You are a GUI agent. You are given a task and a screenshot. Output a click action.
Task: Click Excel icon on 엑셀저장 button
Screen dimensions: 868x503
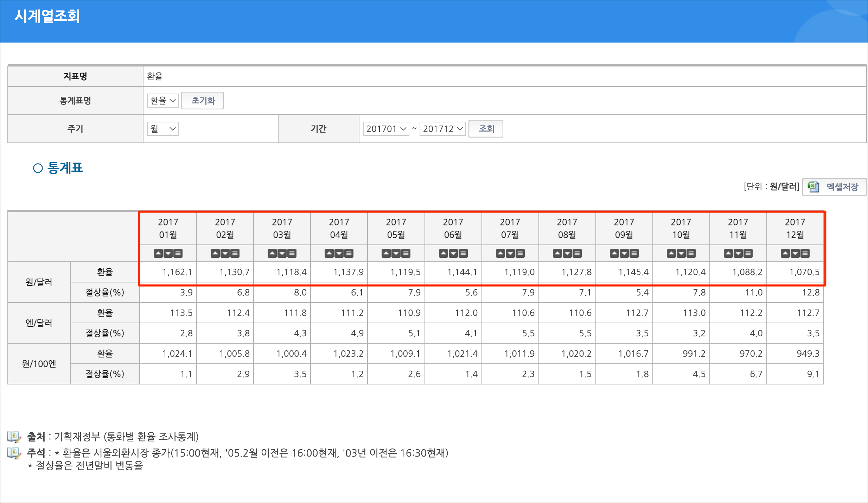click(x=813, y=187)
